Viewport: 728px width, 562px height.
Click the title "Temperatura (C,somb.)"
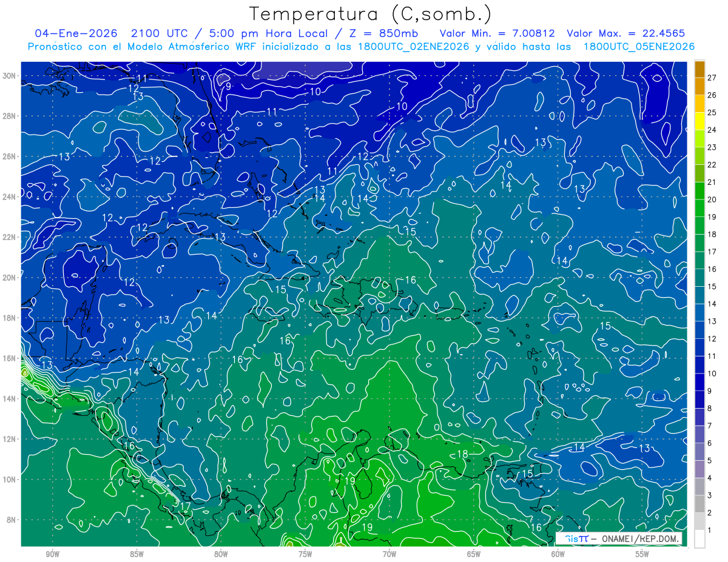coord(371,14)
